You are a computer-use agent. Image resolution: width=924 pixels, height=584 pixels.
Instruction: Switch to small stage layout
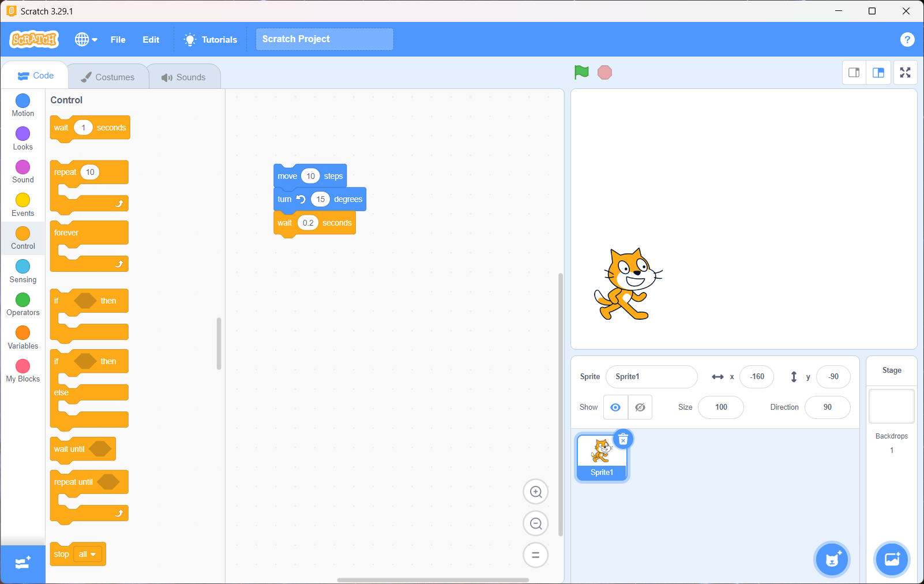(854, 73)
